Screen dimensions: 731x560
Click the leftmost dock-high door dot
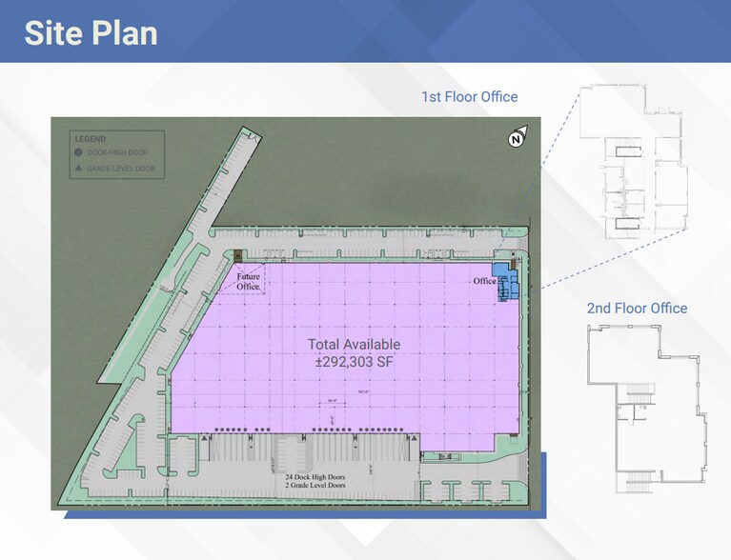(217, 430)
